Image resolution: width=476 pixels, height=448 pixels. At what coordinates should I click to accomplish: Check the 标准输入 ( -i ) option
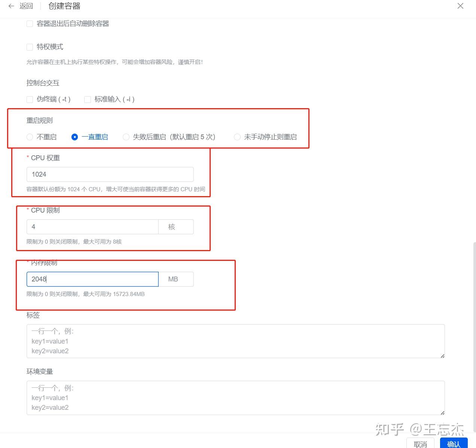click(87, 99)
